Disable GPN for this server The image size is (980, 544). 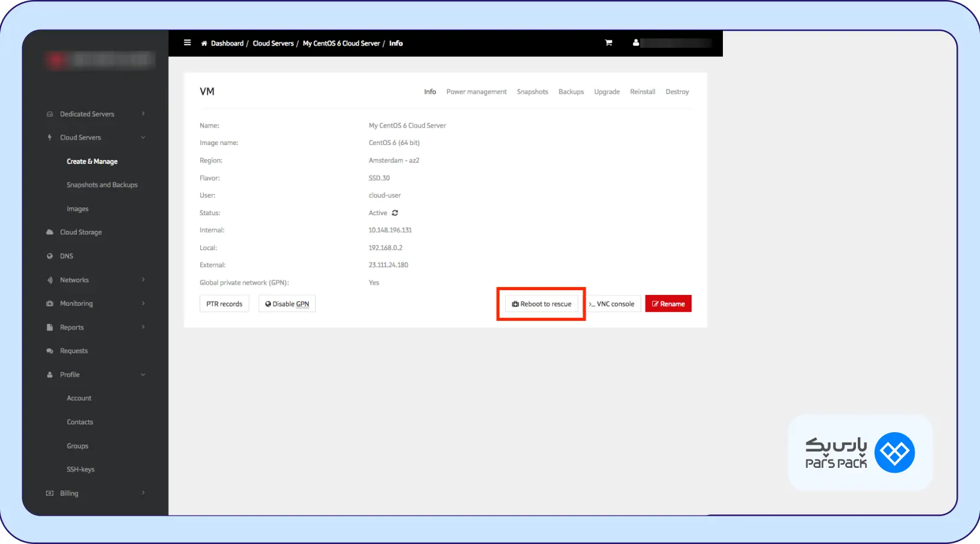point(287,304)
